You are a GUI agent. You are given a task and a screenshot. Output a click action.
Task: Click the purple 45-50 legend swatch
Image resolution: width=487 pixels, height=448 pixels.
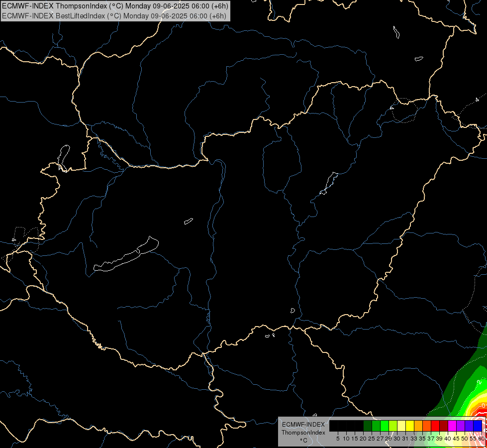click(461, 426)
